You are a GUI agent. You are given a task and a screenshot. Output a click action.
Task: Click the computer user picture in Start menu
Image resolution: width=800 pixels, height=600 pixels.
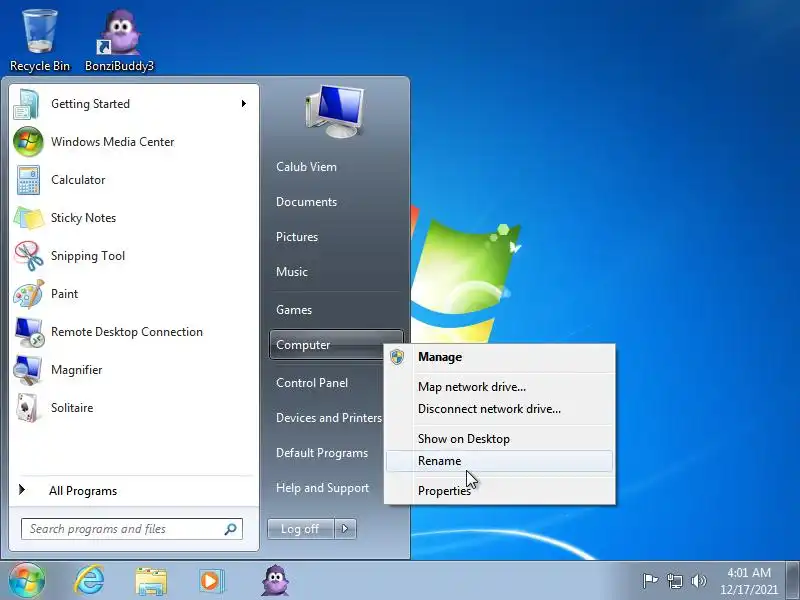(335, 112)
